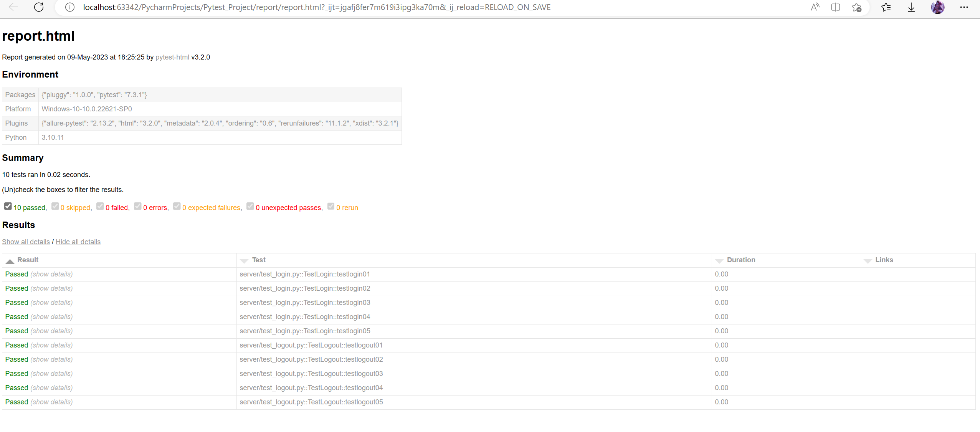Open the split screen icon
The height and width of the screenshot is (432, 980).
(x=835, y=7)
